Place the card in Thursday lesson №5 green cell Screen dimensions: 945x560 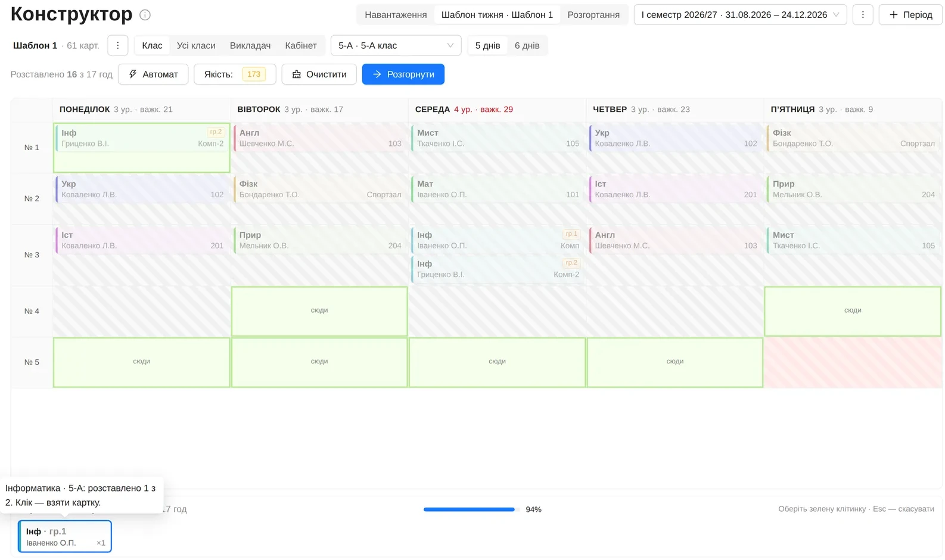pos(675,362)
